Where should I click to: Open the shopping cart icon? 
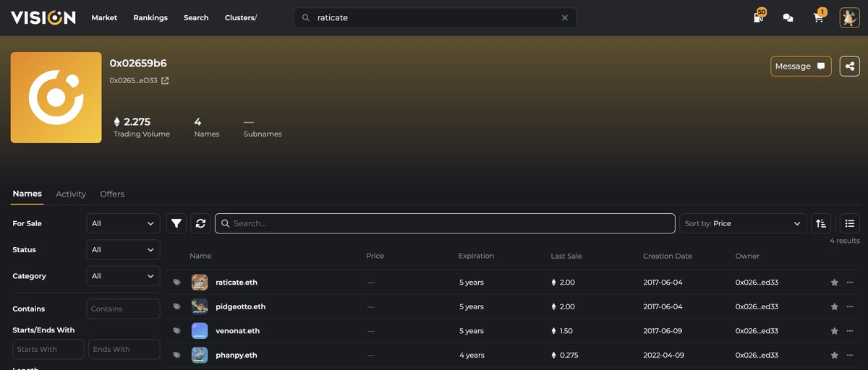point(819,17)
